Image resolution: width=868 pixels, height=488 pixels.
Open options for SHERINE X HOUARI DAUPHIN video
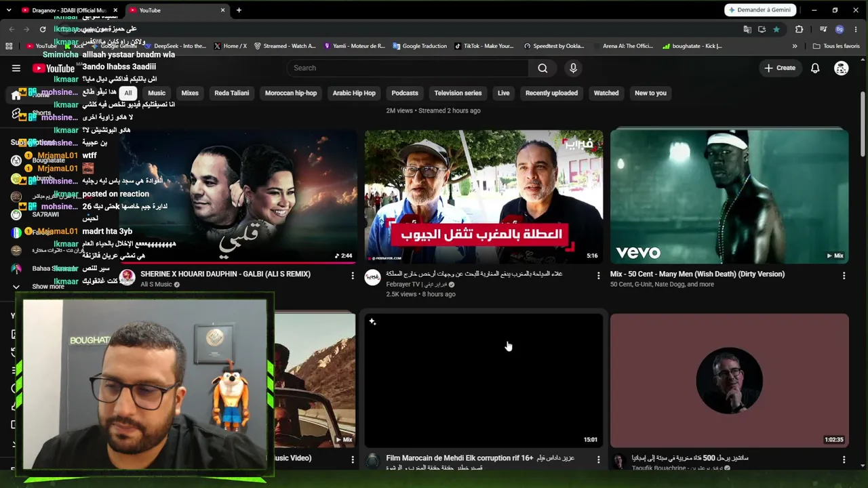tap(353, 275)
